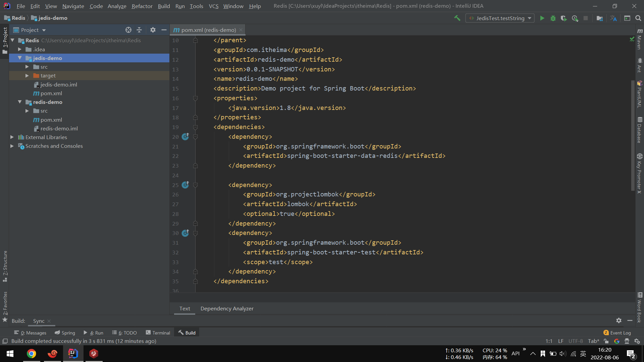The image size is (644, 362).
Task: Click the editor vertical scrollbar
Action: pyautogui.click(x=633, y=135)
